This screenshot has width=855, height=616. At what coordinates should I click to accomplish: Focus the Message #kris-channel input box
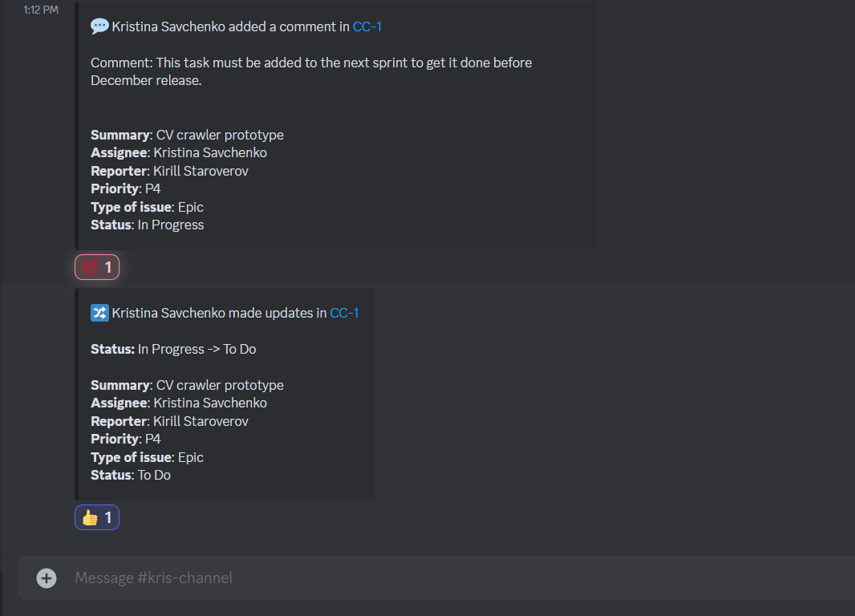[436, 577]
